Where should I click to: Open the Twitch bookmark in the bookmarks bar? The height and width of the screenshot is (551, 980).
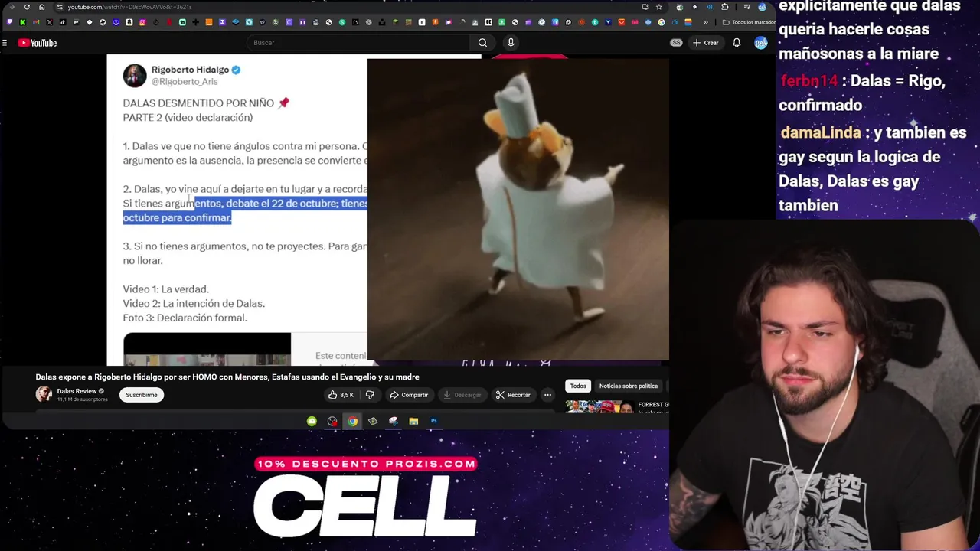(x=10, y=22)
